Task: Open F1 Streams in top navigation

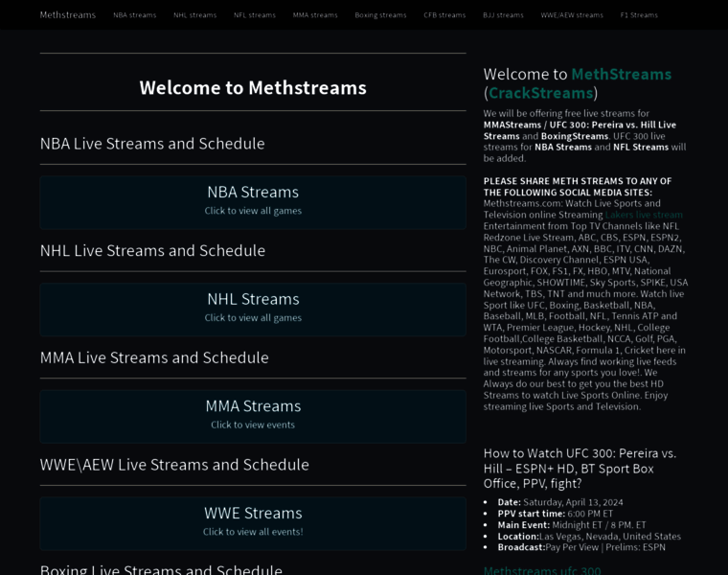Action: click(639, 15)
